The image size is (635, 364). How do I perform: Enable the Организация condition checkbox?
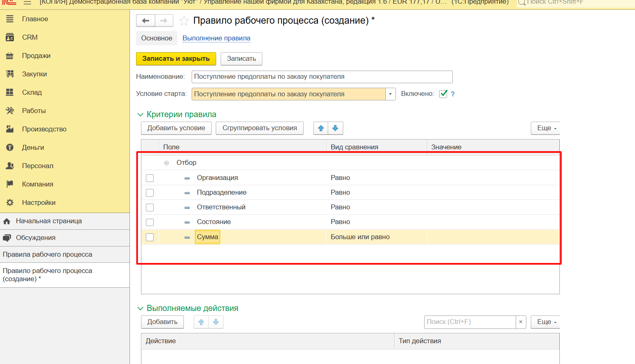(150, 178)
